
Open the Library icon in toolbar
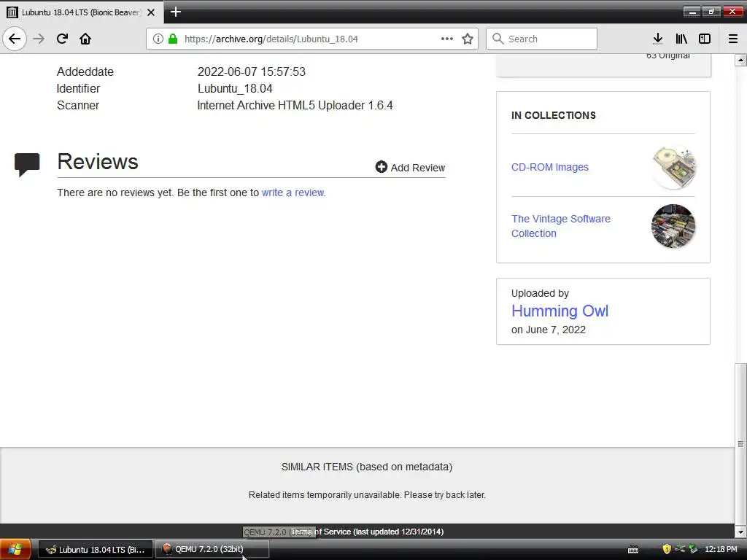(681, 39)
